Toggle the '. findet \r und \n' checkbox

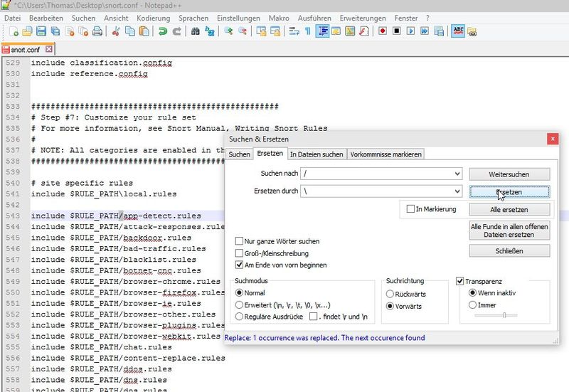(x=313, y=317)
